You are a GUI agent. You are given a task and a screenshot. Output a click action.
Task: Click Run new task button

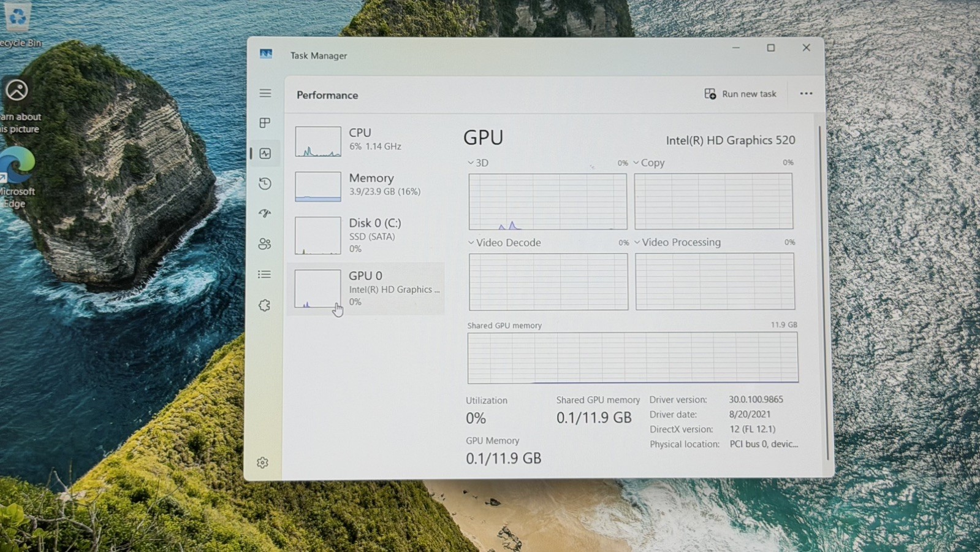[x=740, y=94]
